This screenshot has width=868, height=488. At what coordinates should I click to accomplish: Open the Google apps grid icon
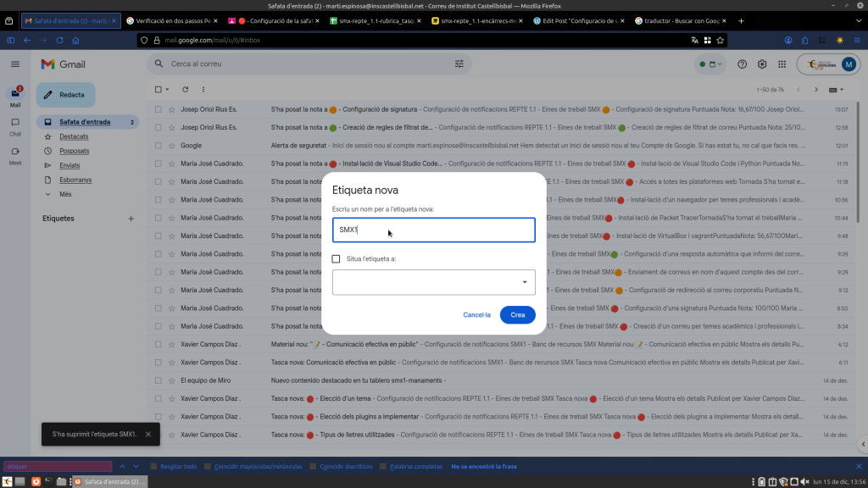[x=782, y=64]
